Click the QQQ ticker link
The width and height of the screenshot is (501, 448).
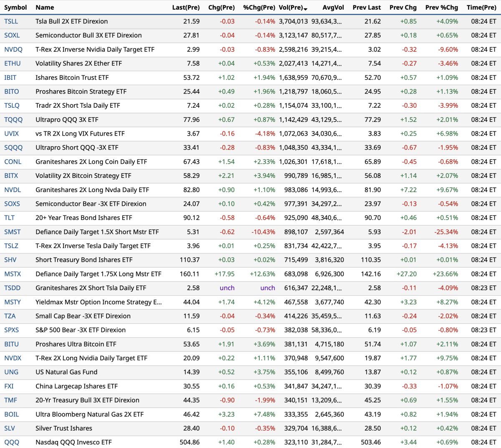[12, 442]
